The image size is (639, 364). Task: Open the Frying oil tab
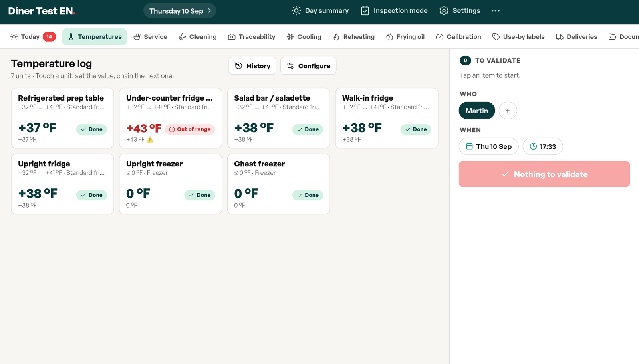click(x=405, y=37)
